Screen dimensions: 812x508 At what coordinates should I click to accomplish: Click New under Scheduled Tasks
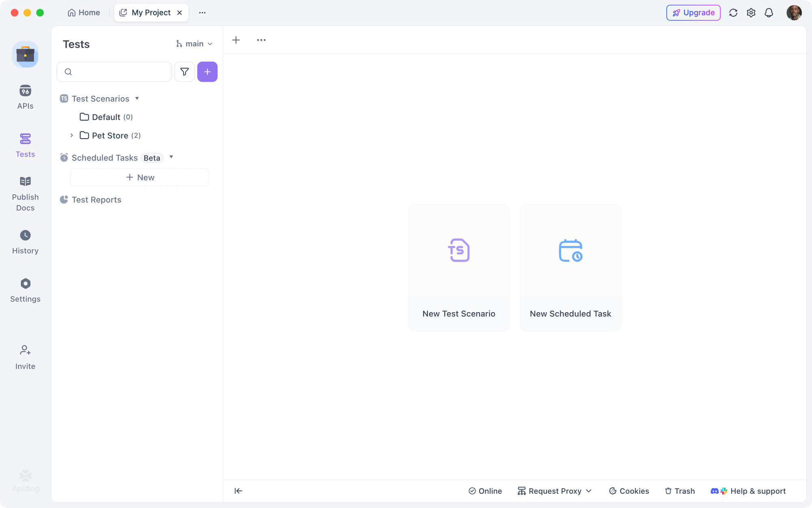pos(140,177)
